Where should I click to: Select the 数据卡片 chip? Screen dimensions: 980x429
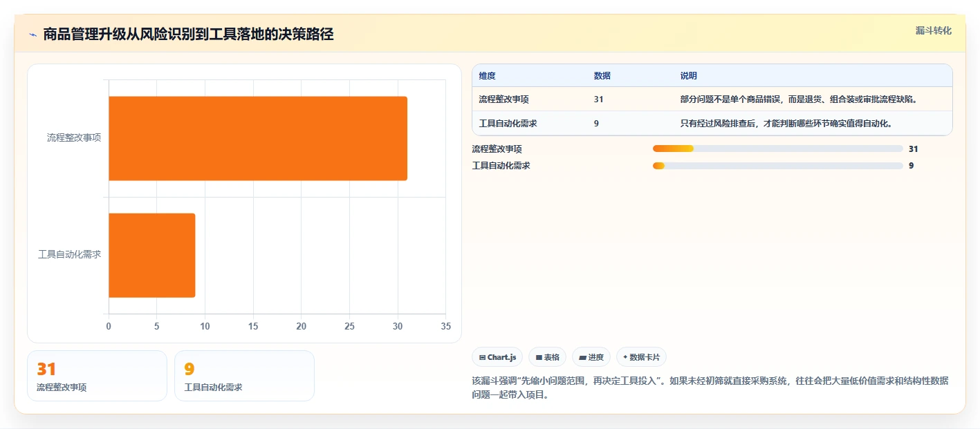641,357
